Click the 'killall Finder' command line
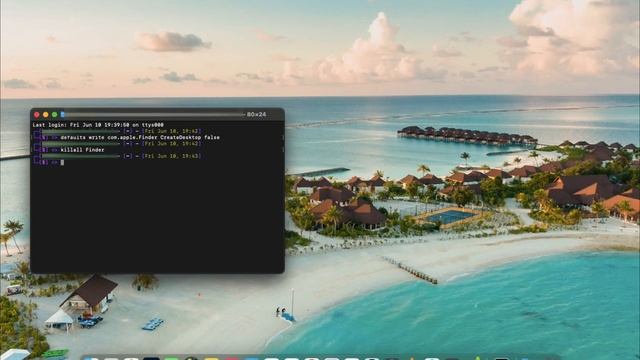Image resolution: width=640 pixels, height=360 pixels. pos(82,150)
